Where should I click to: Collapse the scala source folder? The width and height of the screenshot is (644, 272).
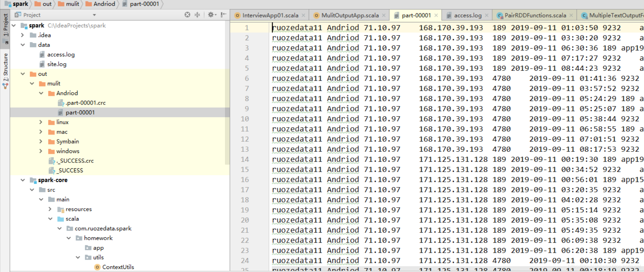point(50,219)
